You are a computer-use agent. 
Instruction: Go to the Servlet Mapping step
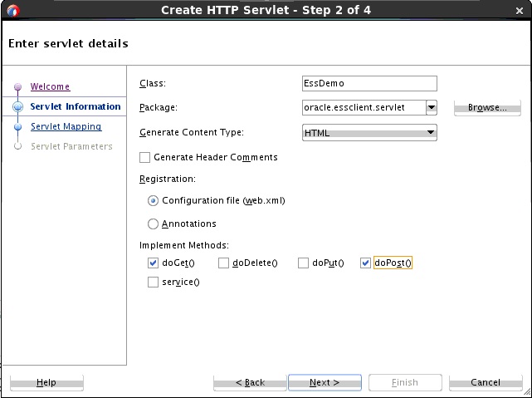[66, 126]
